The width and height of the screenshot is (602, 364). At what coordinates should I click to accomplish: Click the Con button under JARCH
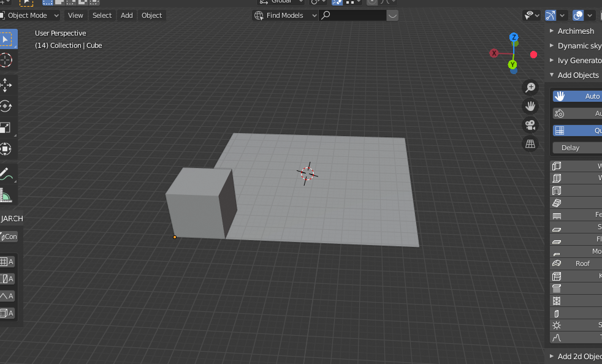[x=9, y=237]
